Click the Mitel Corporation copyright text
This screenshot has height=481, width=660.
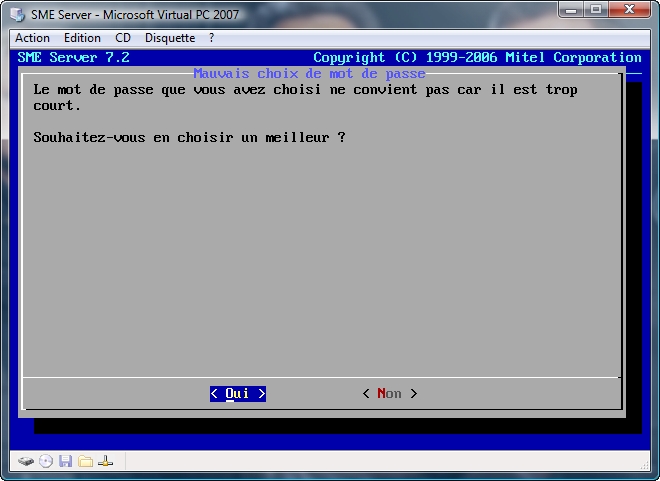(477, 57)
